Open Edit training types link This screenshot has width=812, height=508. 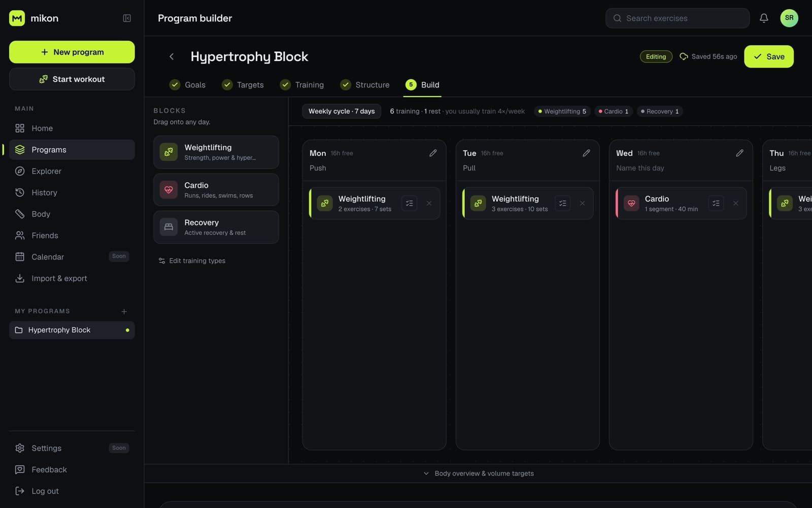pyautogui.click(x=192, y=261)
